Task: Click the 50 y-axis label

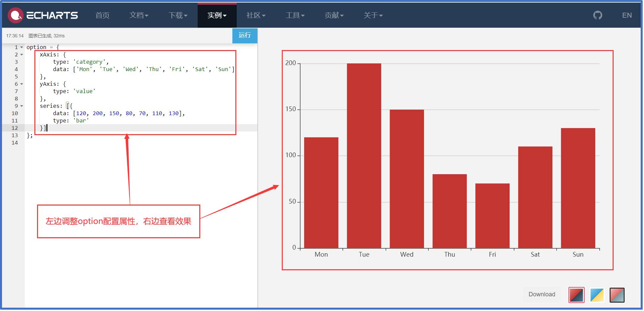Action: tap(292, 202)
